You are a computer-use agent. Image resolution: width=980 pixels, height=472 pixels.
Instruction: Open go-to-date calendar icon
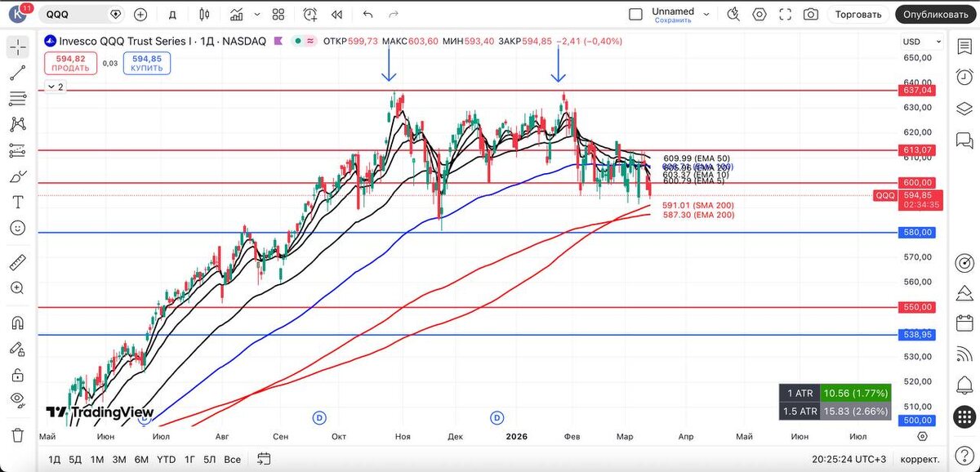click(x=263, y=459)
